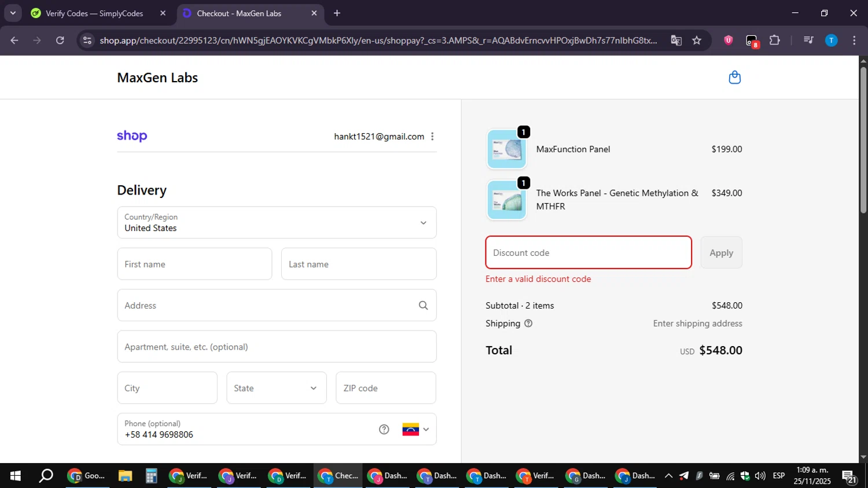Open the media control icon
Viewport: 868px width, 488px height.
[808, 41]
